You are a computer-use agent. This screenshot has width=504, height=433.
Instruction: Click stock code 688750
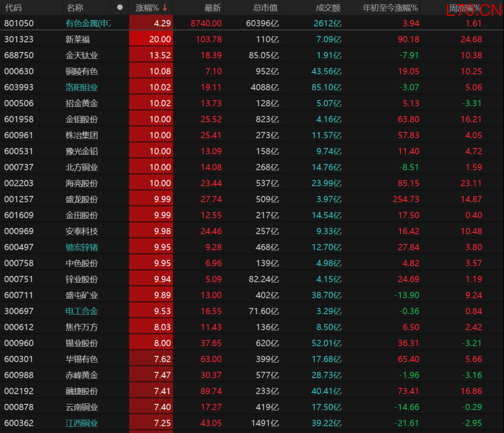pos(19,55)
